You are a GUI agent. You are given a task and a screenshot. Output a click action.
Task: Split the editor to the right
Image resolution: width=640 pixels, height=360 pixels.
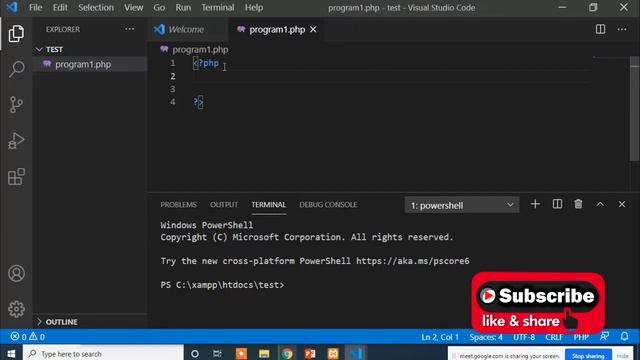(600, 29)
